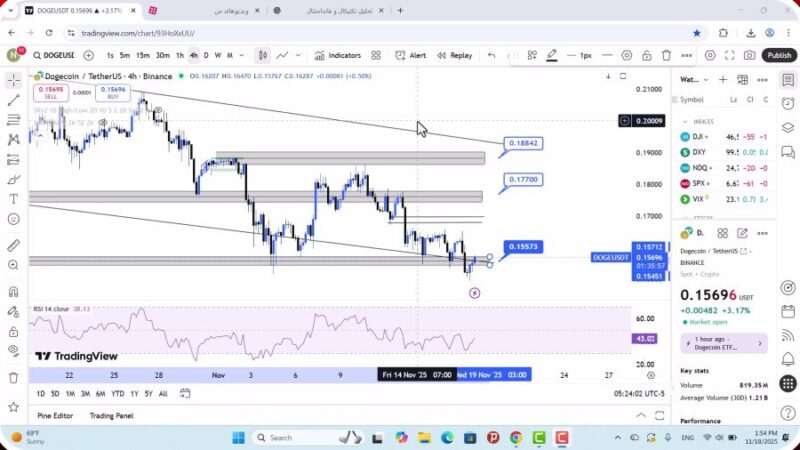Select the trend line drawing tool
The width and height of the screenshot is (800, 450).
click(13, 99)
